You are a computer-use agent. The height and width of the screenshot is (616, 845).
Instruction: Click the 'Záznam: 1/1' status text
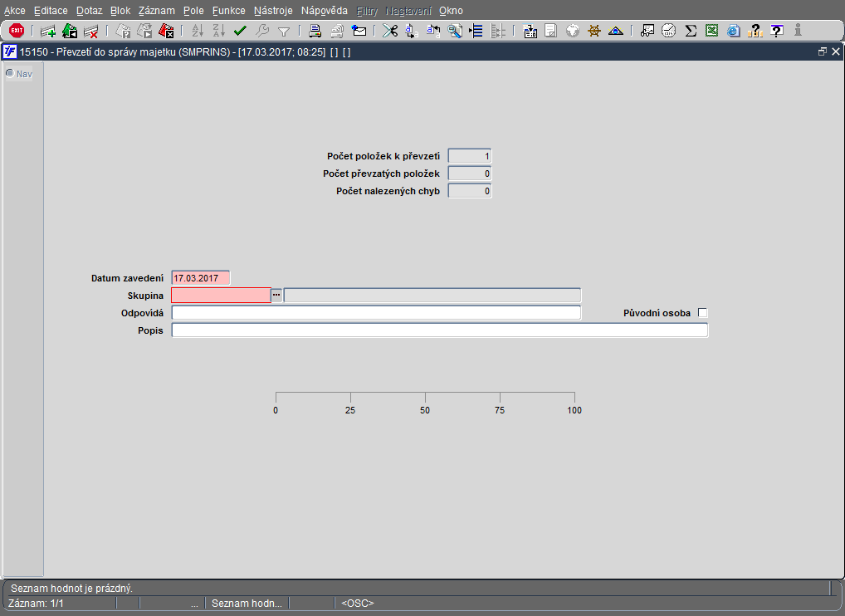click(36, 603)
